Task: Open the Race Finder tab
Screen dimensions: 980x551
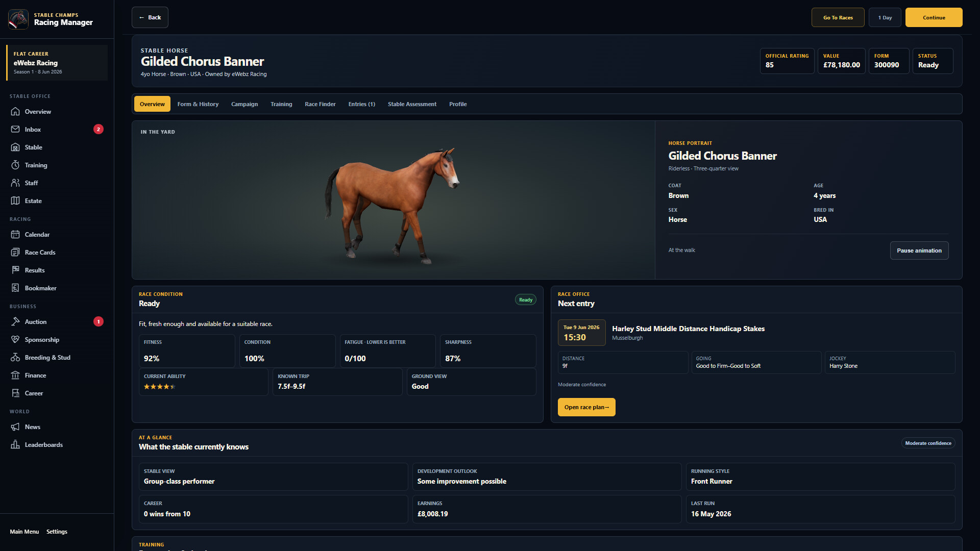Action: pyautogui.click(x=320, y=104)
